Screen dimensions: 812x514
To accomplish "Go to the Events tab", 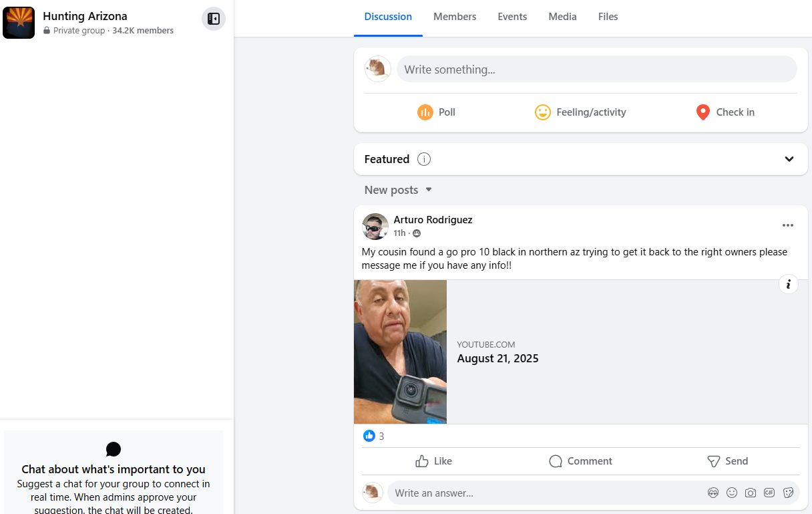I will [512, 17].
